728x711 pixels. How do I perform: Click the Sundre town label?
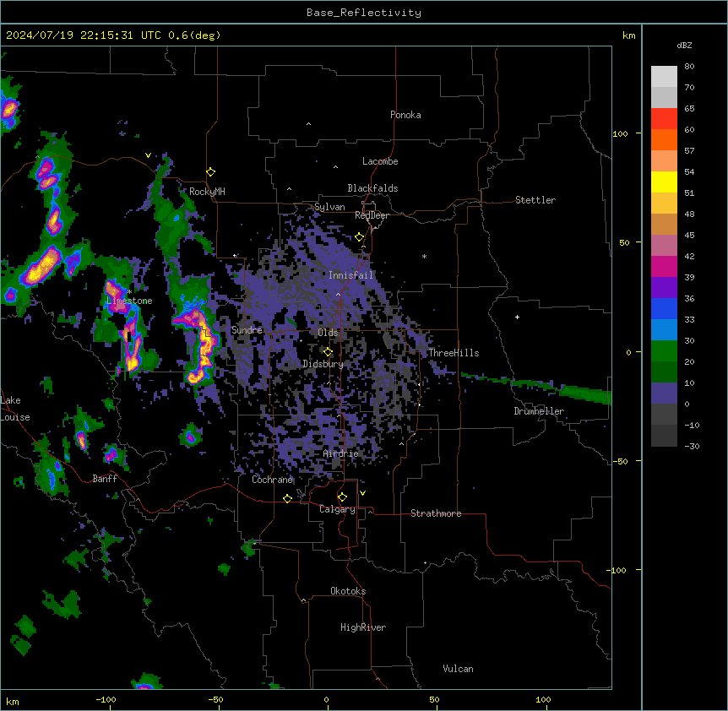[x=247, y=330]
